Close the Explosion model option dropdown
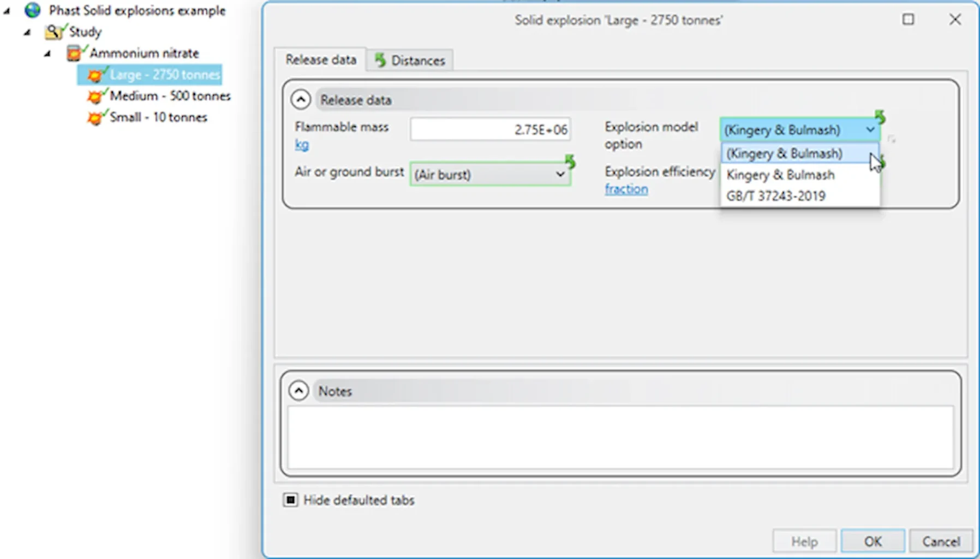The height and width of the screenshot is (559, 980). (870, 130)
